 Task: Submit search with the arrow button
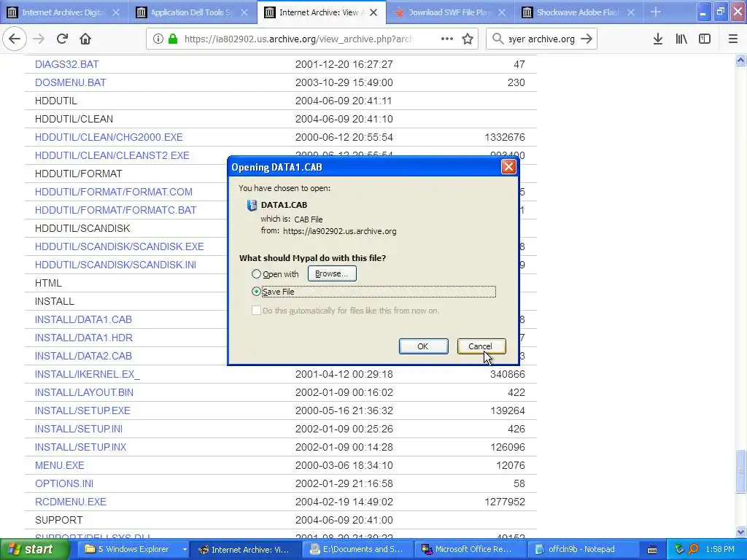click(587, 39)
